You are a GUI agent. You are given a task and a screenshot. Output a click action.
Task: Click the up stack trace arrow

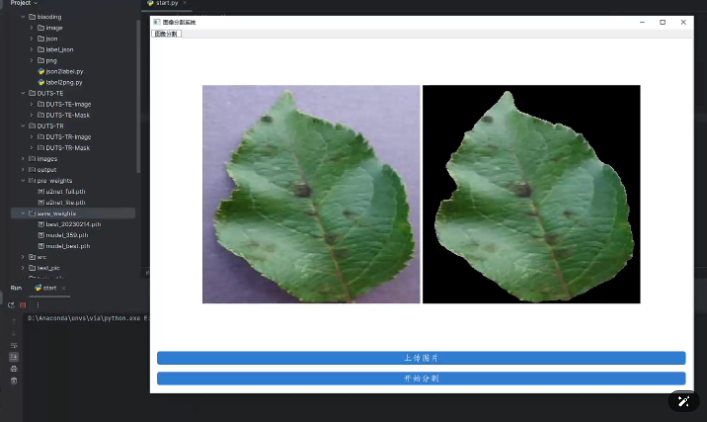14,321
